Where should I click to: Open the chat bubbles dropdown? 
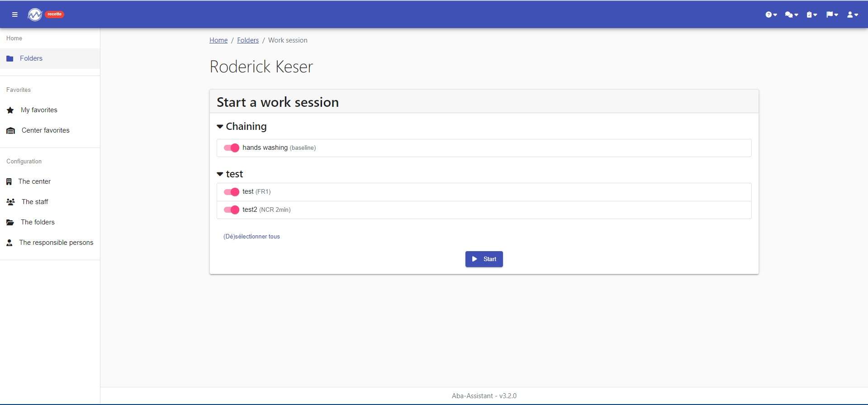pyautogui.click(x=791, y=14)
